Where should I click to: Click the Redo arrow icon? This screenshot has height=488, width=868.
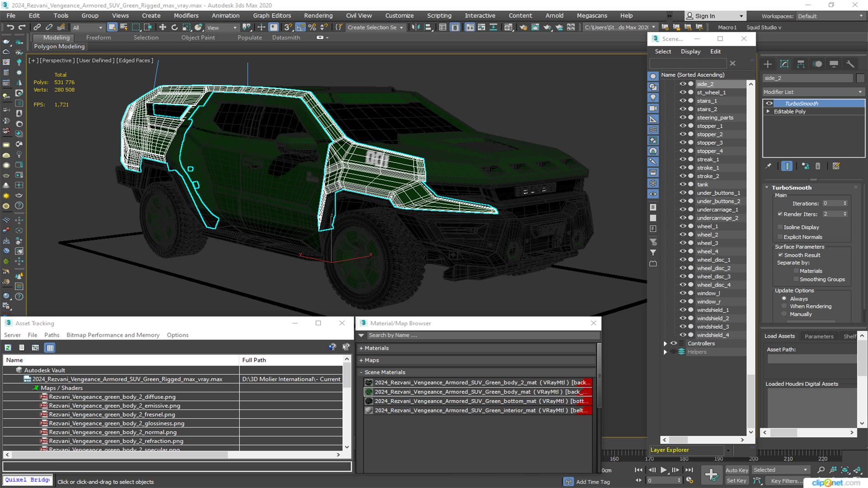click(22, 27)
